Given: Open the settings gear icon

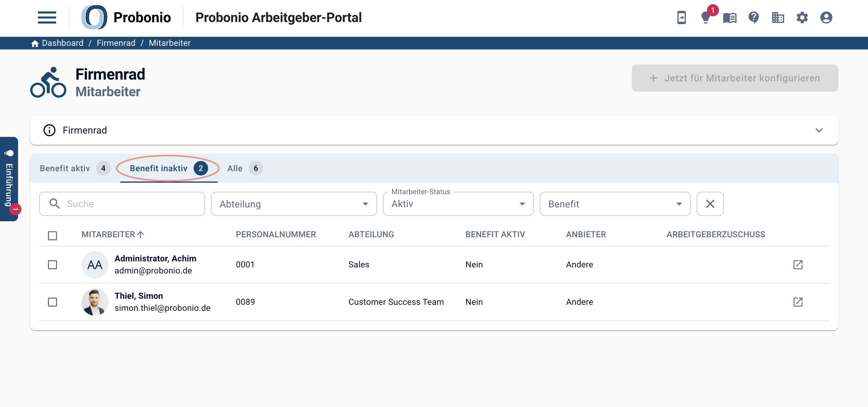Looking at the screenshot, I should tap(802, 17).
